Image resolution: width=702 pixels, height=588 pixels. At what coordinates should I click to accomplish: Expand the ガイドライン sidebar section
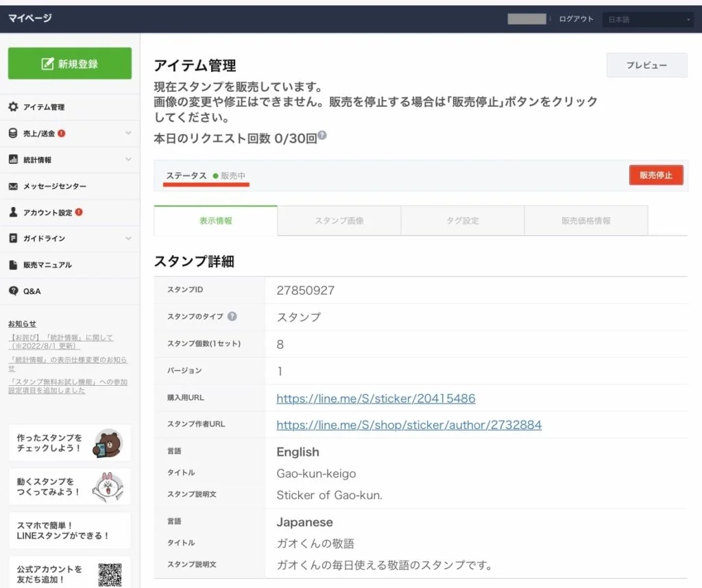pos(128,238)
